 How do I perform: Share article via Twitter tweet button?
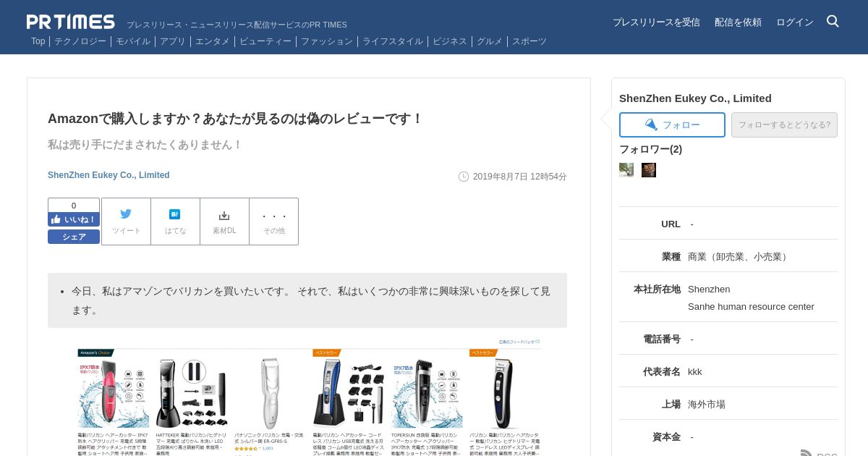[x=126, y=221]
